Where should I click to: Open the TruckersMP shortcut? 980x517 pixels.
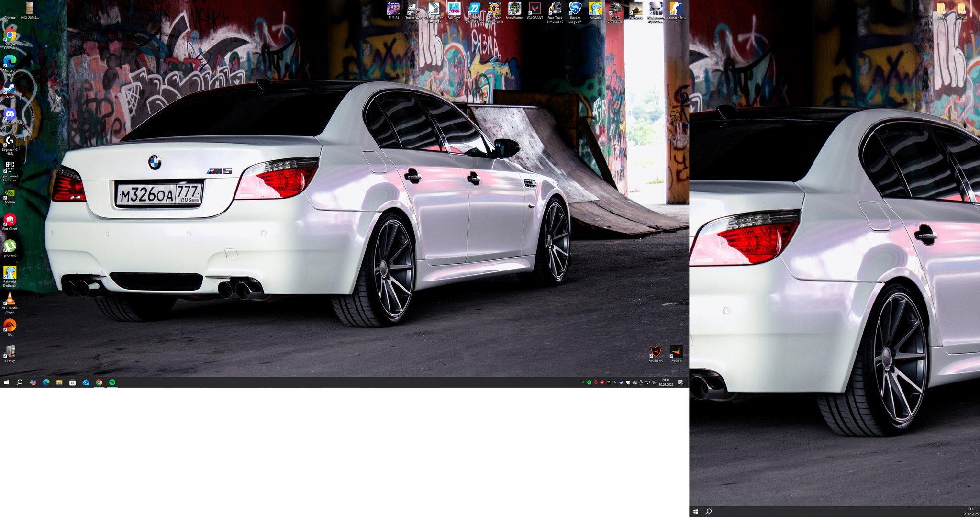pos(413,11)
